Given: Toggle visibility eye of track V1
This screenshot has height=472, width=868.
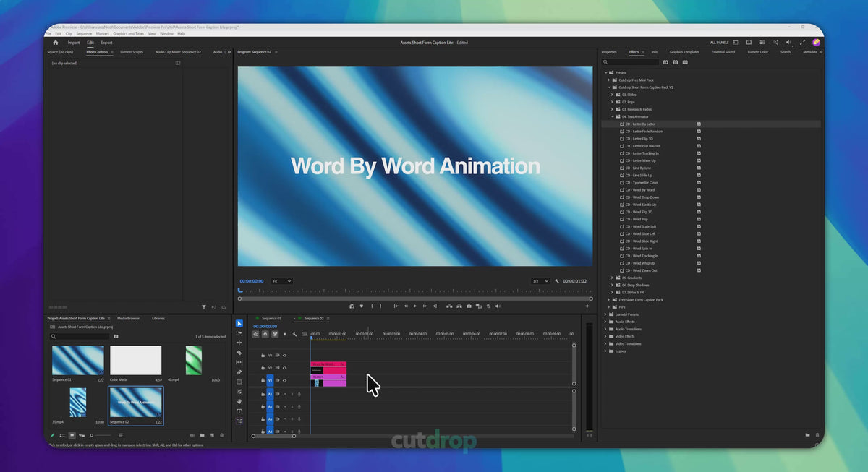Looking at the screenshot, I should pos(284,380).
